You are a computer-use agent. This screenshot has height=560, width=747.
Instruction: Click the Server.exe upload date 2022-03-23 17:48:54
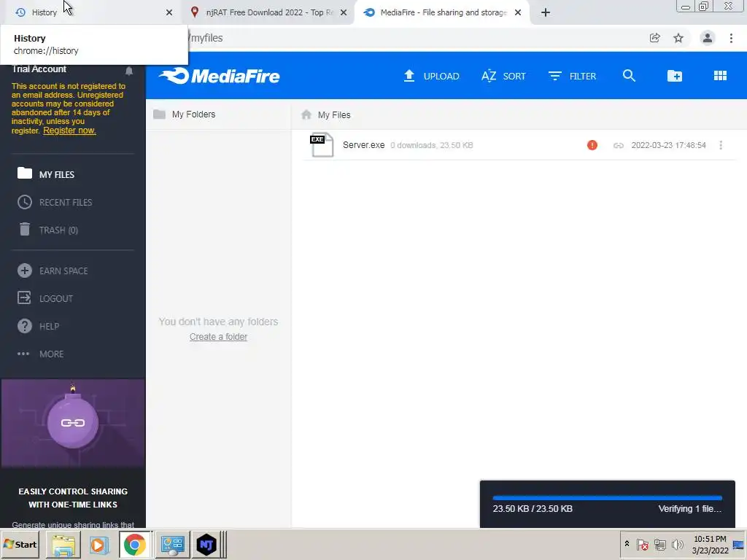pos(668,145)
